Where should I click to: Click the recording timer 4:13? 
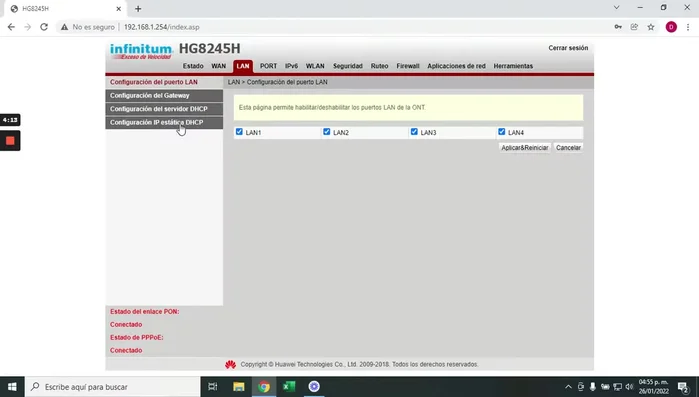tap(10, 120)
